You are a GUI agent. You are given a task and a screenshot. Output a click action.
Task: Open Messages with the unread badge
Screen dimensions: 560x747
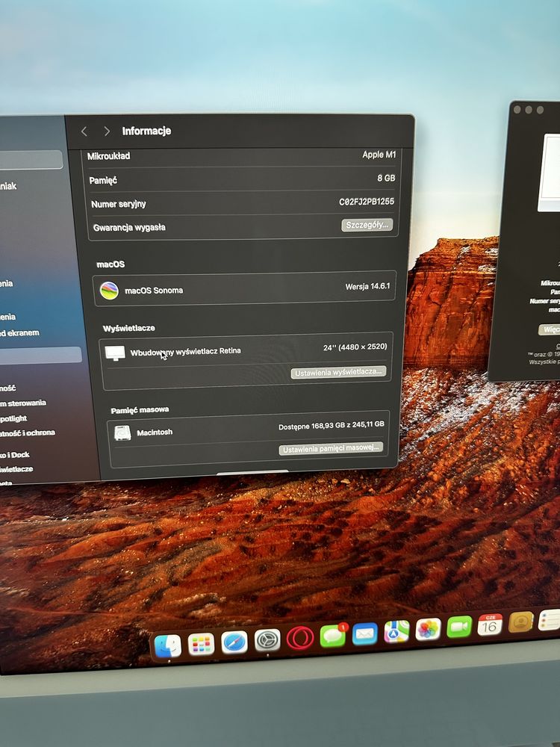click(332, 636)
